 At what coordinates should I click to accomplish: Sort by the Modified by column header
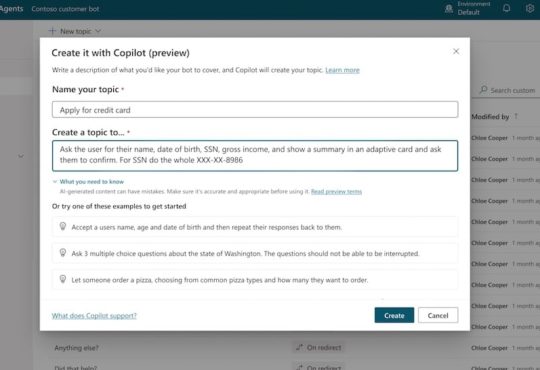(490, 117)
